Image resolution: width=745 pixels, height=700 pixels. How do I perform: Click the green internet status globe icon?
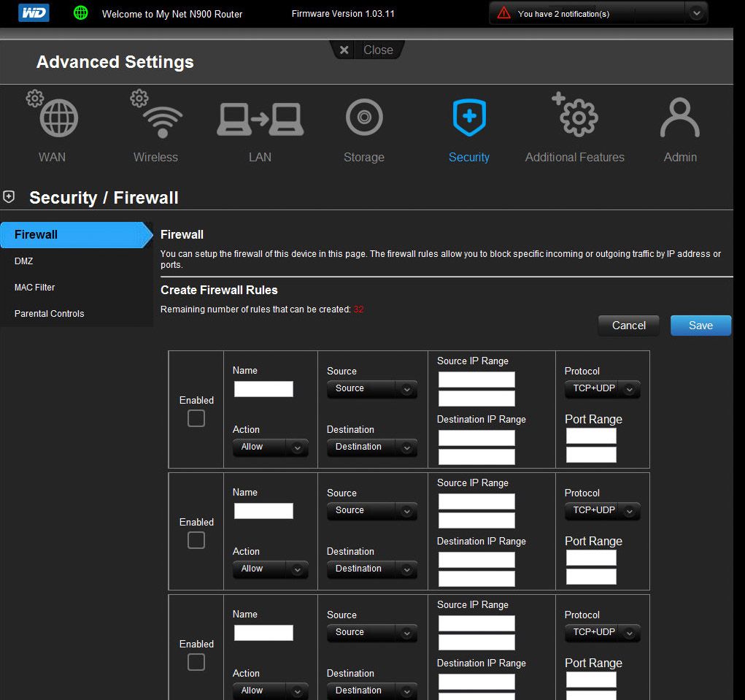pyautogui.click(x=81, y=13)
